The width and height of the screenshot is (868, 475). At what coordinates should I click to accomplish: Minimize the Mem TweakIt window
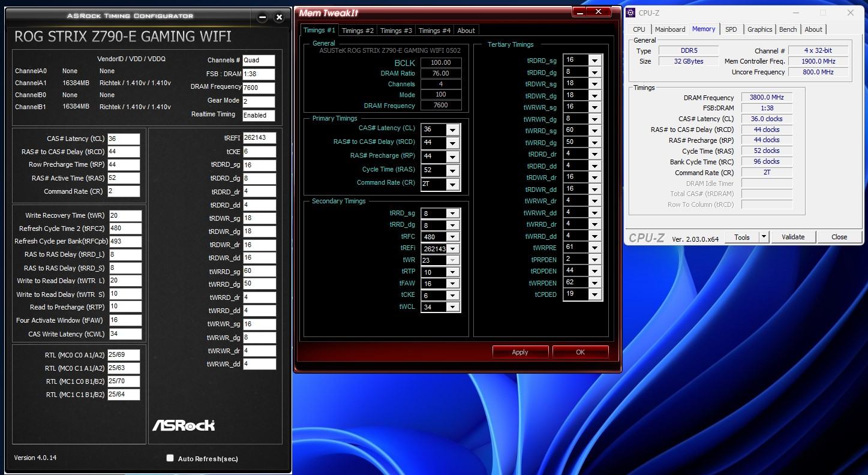[x=579, y=11]
